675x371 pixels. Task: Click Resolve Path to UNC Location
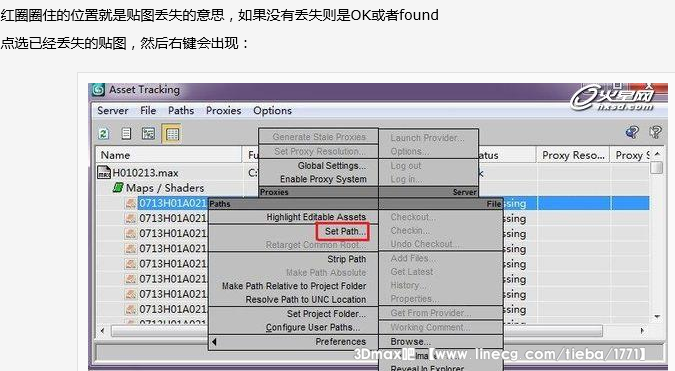point(306,300)
